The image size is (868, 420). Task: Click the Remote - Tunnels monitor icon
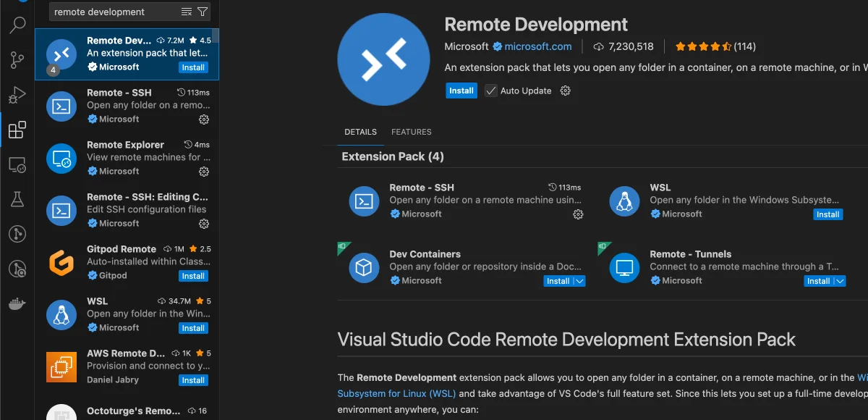point(624,268)
